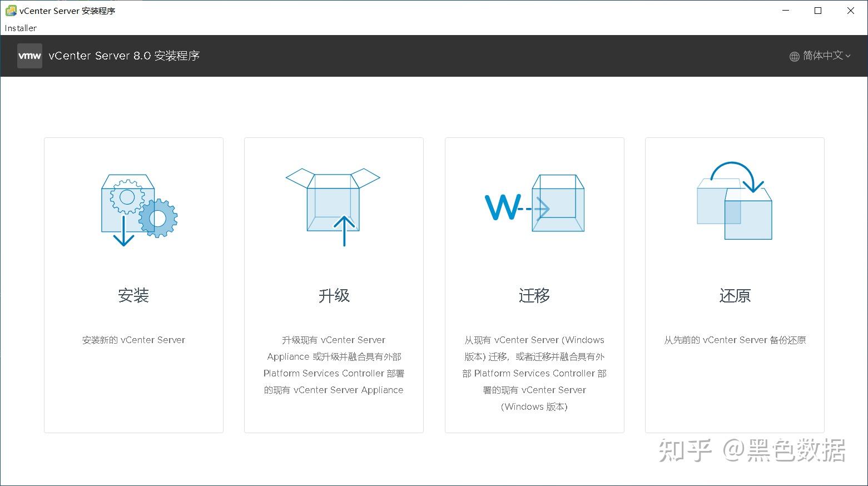Click the restore card description text

pos(734,340)
